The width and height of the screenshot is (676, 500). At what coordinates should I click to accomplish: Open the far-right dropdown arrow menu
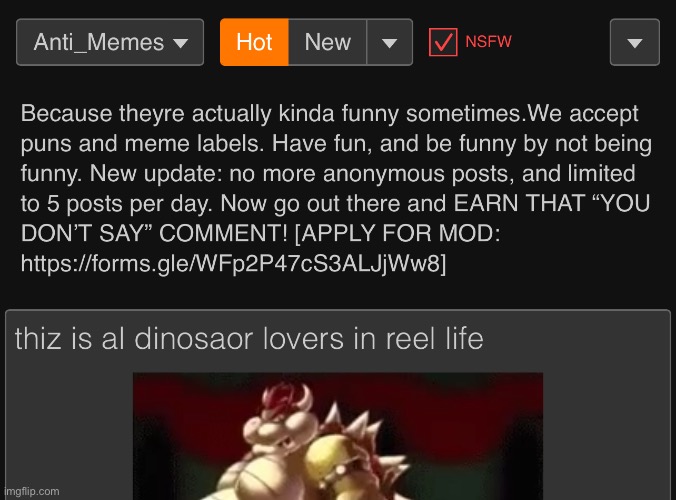[x=635, y=42]
